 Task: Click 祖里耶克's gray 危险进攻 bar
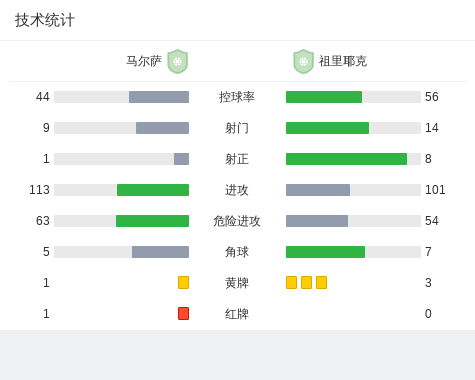click(x=317, y=221)
